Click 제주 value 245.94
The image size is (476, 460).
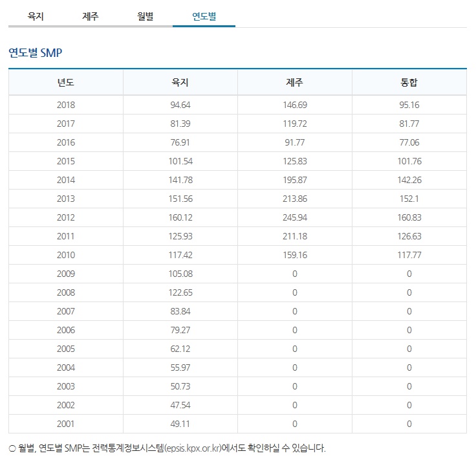[x=295, y=217]
